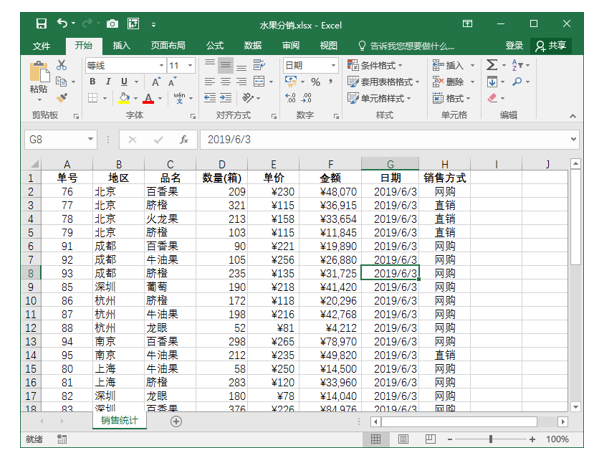
Task: Open Find and Select magnifier
Action: 517,81
